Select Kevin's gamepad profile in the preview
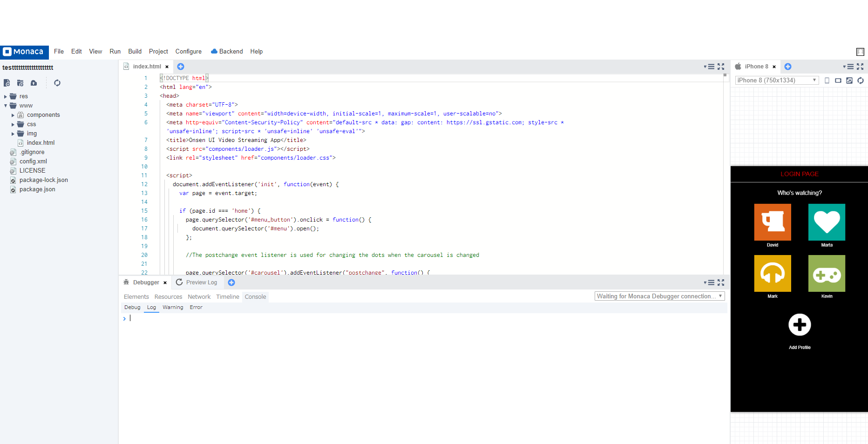 tap(827, 273)
